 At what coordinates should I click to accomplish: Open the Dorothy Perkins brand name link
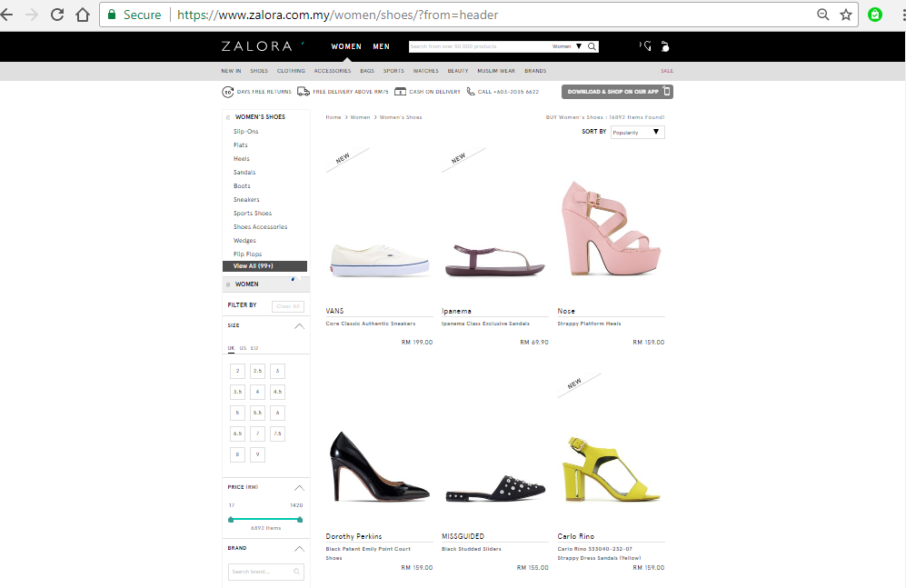pos(353,536)
